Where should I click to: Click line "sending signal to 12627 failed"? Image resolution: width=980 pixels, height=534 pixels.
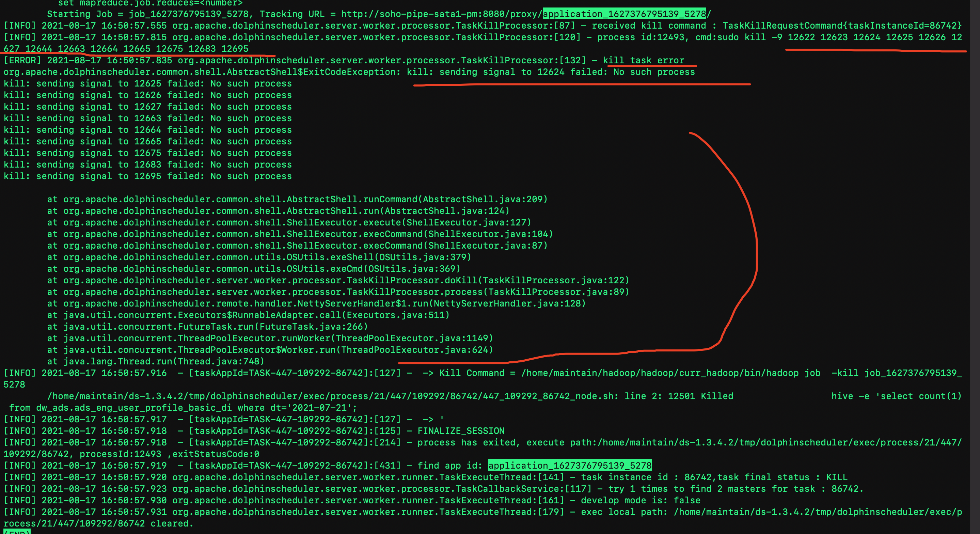tap(147, 107)
